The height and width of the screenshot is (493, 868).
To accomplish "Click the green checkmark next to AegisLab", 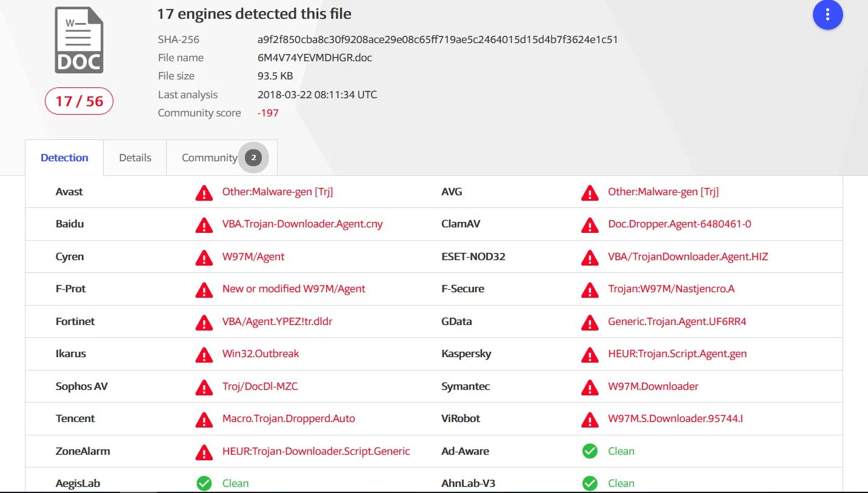I will pos(204,483).
